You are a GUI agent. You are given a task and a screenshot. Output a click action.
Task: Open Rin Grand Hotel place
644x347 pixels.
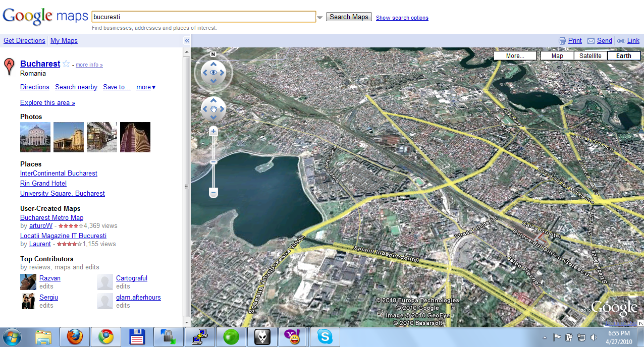[x=43, y=184]
